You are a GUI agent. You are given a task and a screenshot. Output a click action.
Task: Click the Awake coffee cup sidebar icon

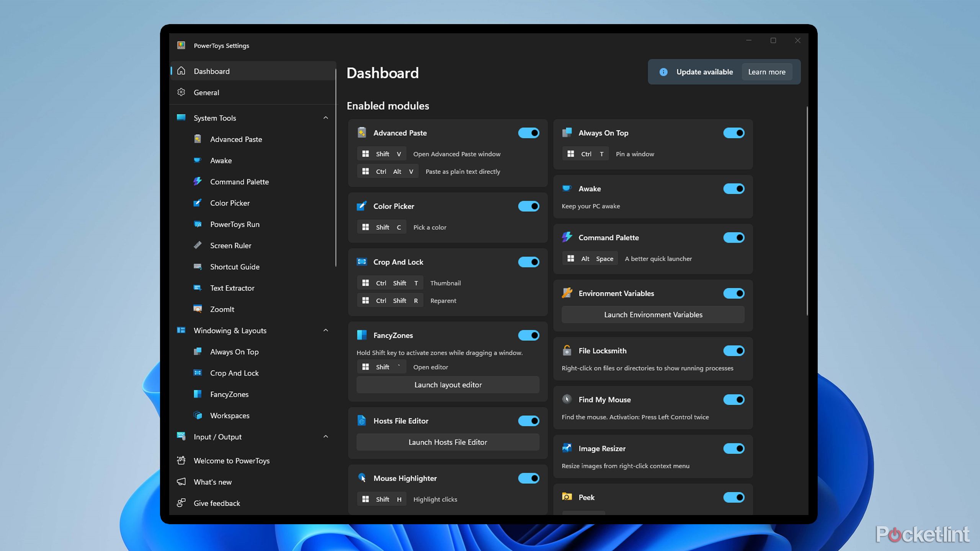point(198,160)
